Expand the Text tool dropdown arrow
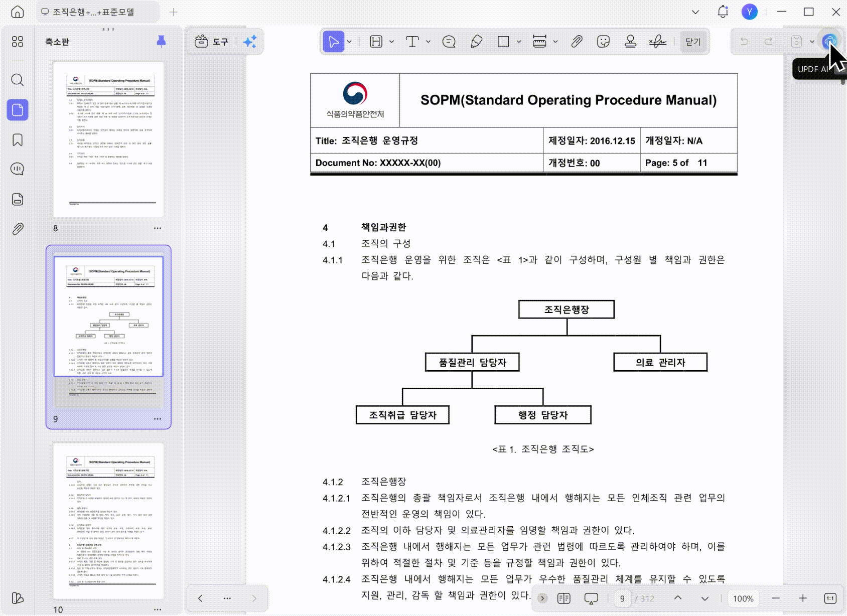 428,42
